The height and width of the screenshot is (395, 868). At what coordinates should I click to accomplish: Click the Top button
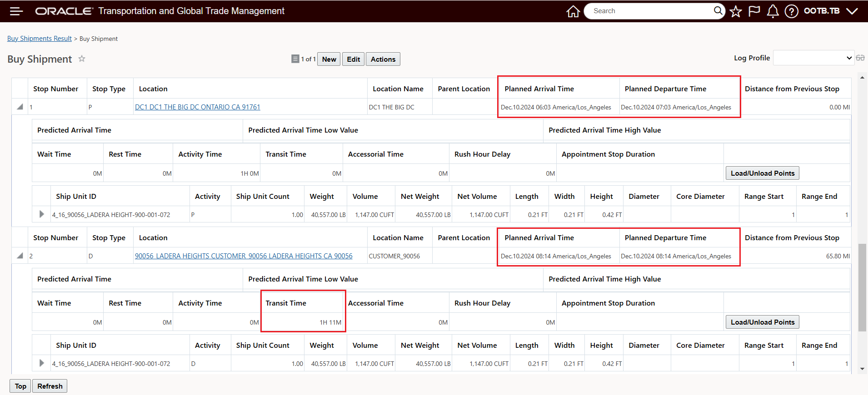[x=20, y=386]
